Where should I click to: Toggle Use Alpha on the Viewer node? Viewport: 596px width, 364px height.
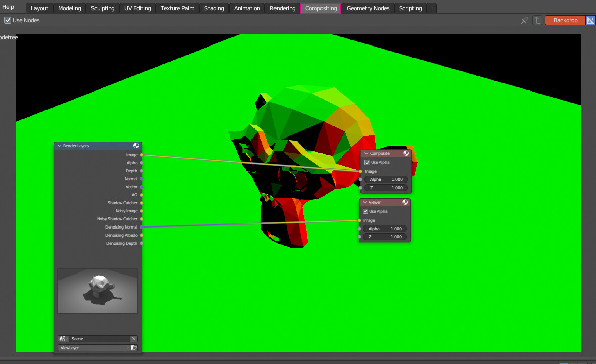pyautogui.click(x=365, y=211)
